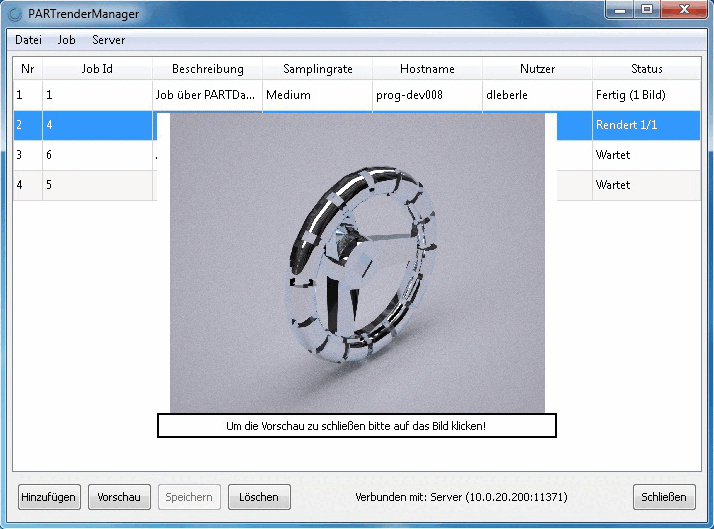Click the PARTrenderManager app icon in title bar
714x529 pixels.
tap(15, 14)
